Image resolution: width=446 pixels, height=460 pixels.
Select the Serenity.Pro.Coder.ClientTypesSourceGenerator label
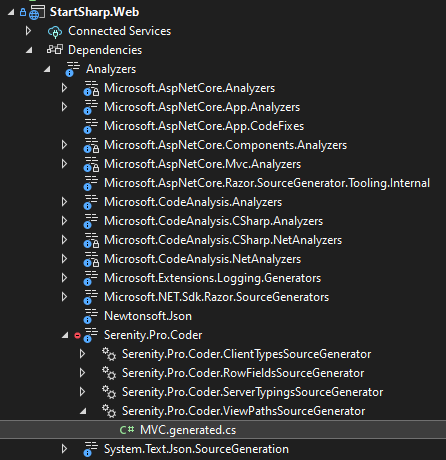click(x=247, y=354)
